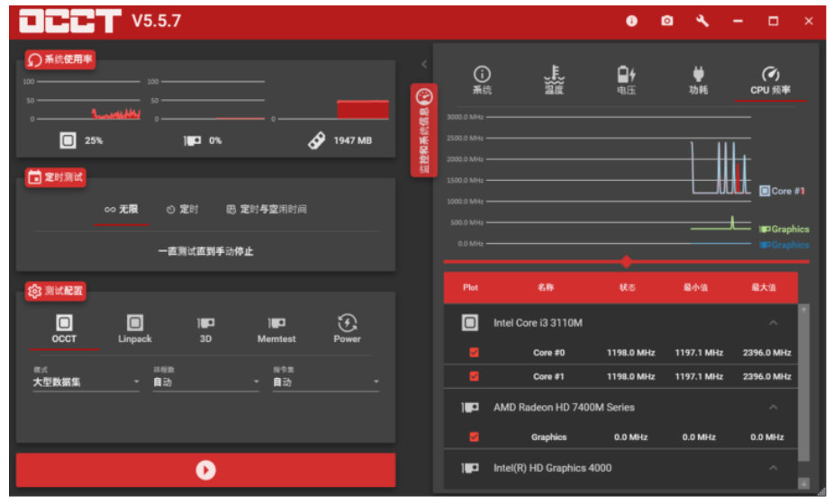This screenshot has width=834, height=504.
Task: Switch to the 功耗 power tab
Action: click(698, 81)
